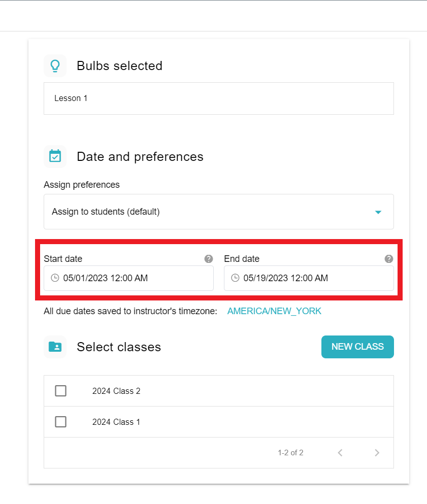Click the Start date help question icon

(209, 259)
